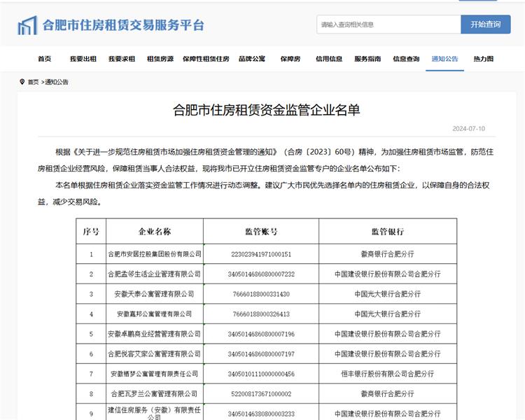Click the search input field
Screen dimensions: 525x420
[388, 24]
